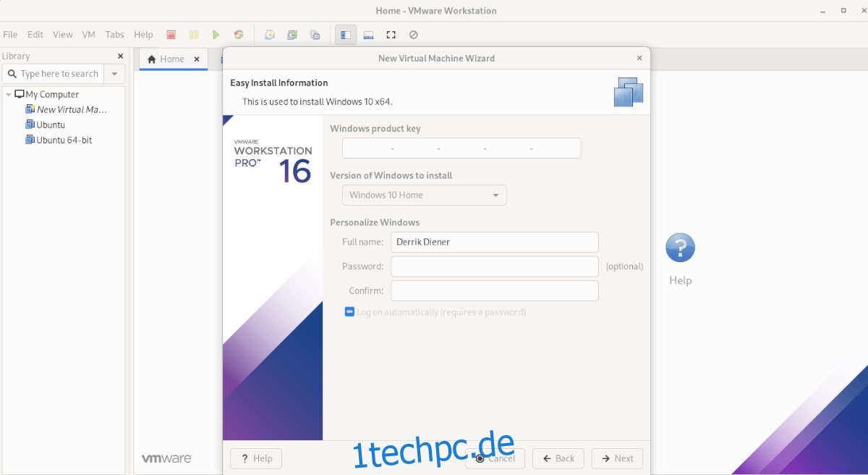Toggle Log on automatically checkbox
This screenshot has height=475, width=868.
coord(349,312)
